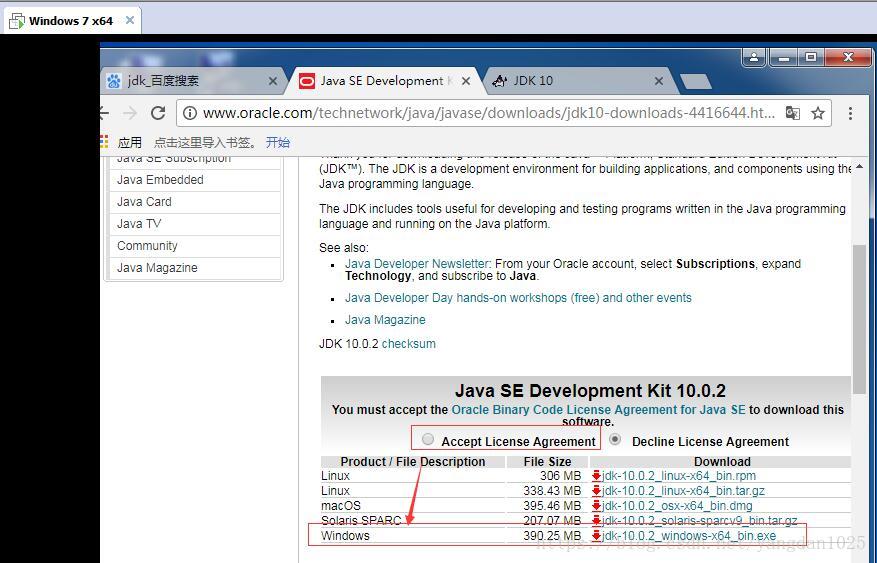Click the browser reload icon
Screen dimensions: 877x563
pos(158,113)
